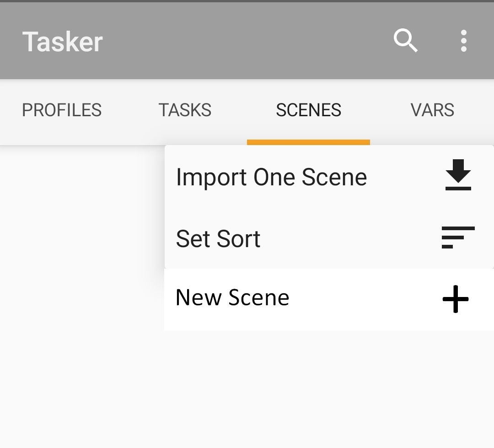Open the TASKS tab
Screen dimensions: 494x448
(185, 110)
